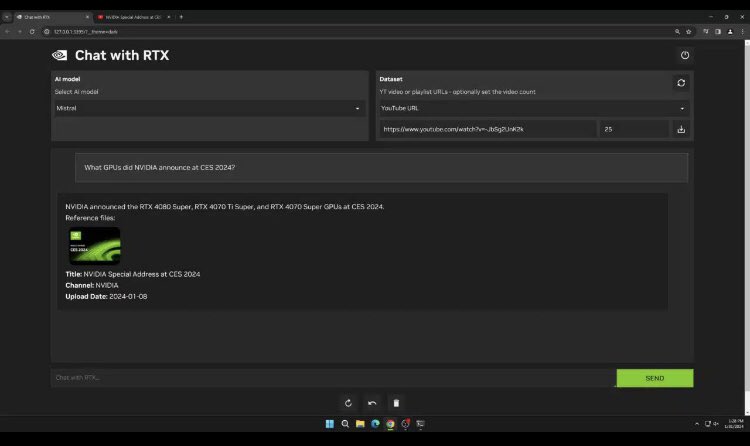Screen dimensions: 750x446
Task: Undo the last chat message
Action: [x=372, y=403]
